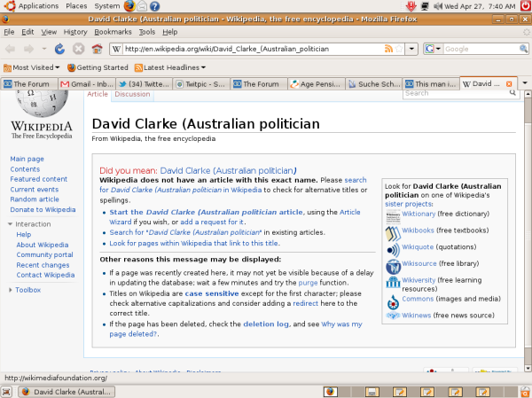
Task: Open the mail launcher in top panel
Action: 142,6
